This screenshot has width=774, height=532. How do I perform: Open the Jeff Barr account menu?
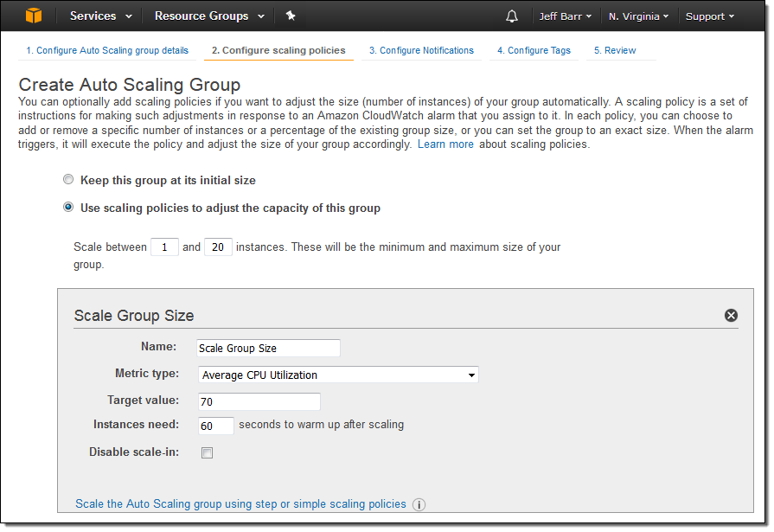tap(566, 16)
